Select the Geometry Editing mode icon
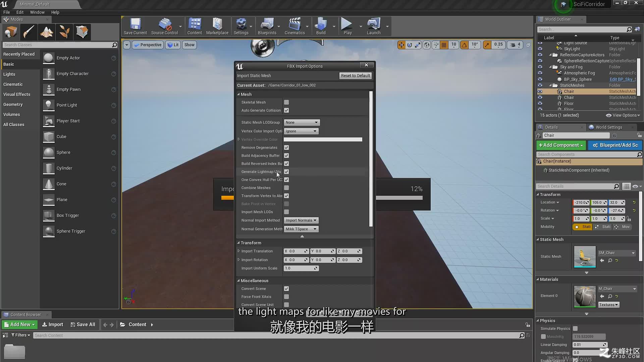 click(82, 32)
